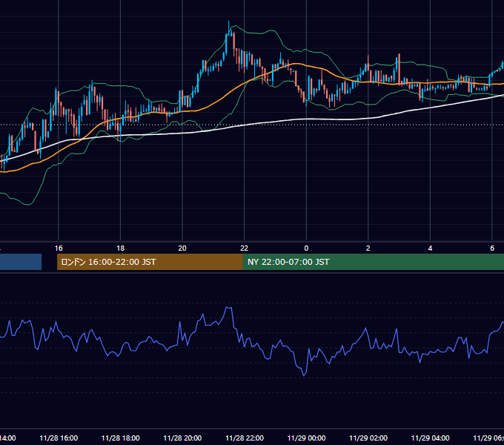504x445 pixels.
Task: Click the 11/29 04:00 date label
Action: pos(431,438)
